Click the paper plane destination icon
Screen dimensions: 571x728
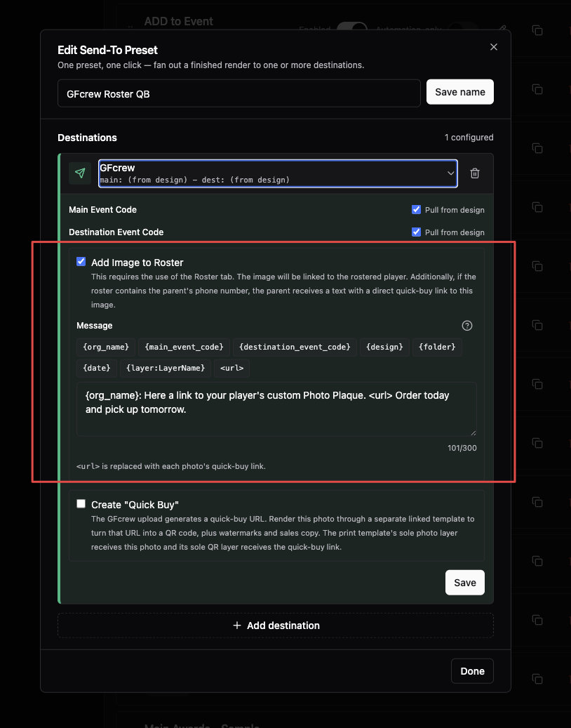80,173
